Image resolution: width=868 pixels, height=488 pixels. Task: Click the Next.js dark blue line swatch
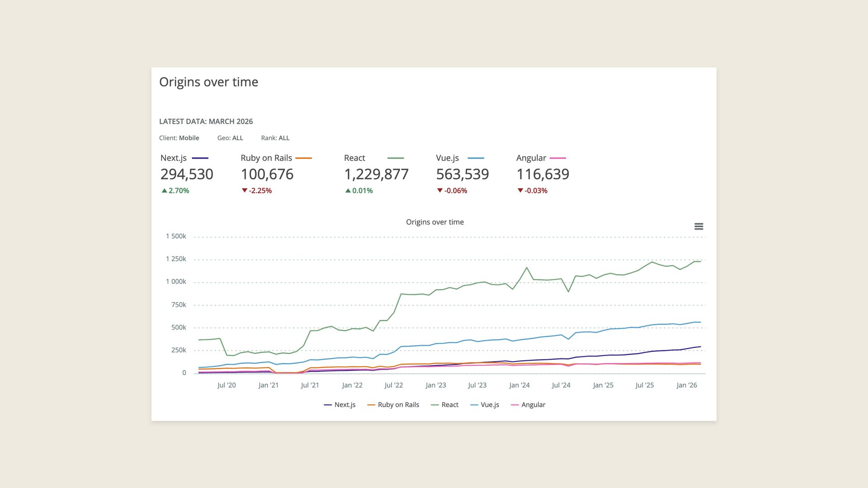coord(200,158)
